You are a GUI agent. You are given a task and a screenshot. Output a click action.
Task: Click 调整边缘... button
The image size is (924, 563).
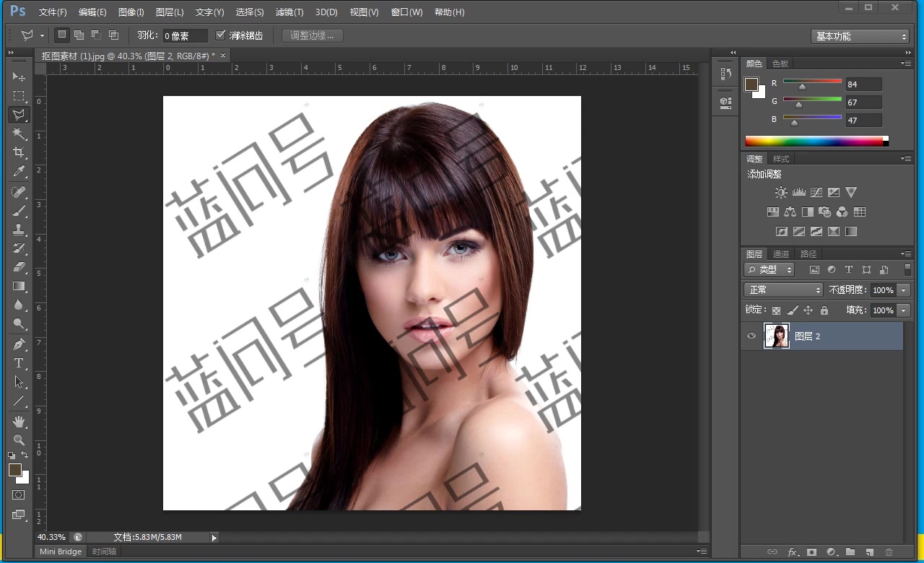(312, 35)
